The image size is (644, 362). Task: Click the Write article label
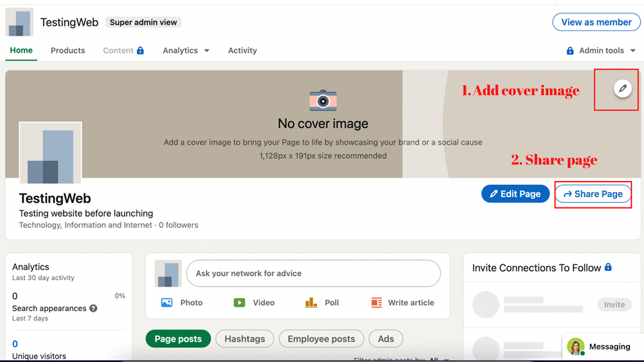[411, 303]
